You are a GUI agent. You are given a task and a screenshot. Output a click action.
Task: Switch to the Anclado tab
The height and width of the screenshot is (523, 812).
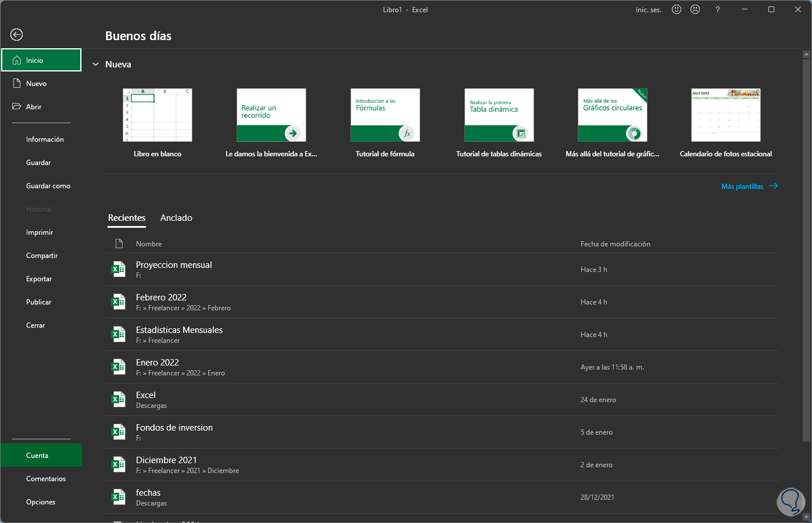coord(176,218)
